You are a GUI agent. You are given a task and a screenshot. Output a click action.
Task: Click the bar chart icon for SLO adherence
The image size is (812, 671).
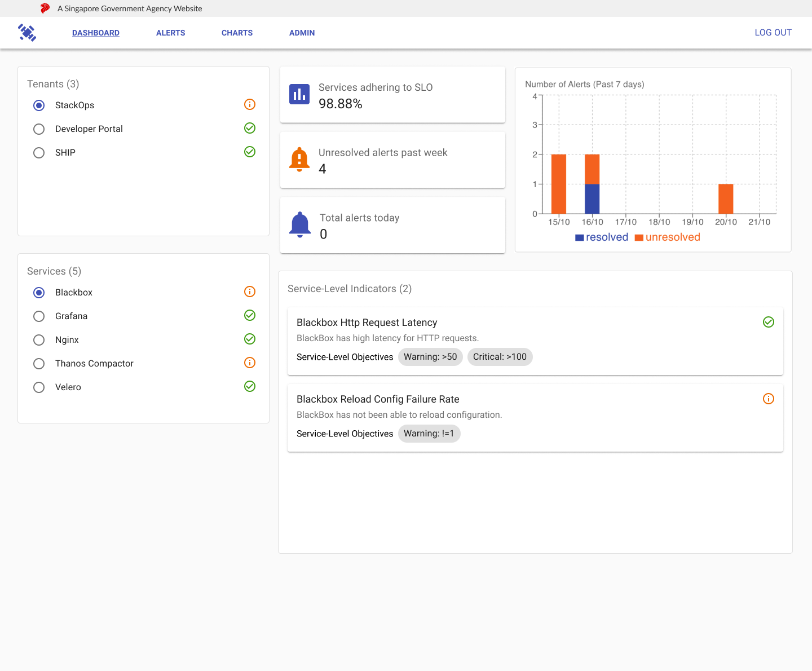[x=299, y=94]
